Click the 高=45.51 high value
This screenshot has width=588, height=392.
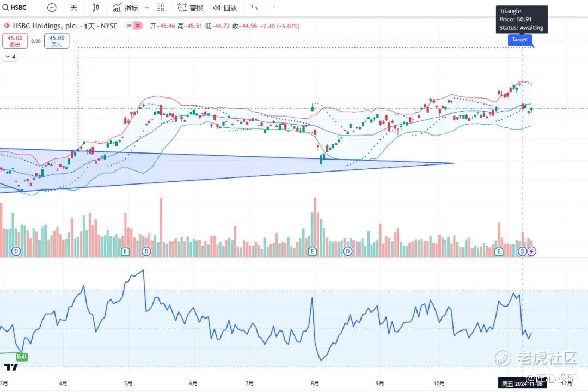tap(190, 26)
